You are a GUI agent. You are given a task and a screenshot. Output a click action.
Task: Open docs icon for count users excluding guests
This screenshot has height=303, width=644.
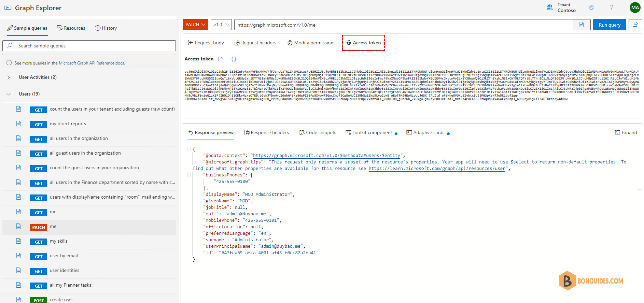pyautogui.click(x=19, y=109)
